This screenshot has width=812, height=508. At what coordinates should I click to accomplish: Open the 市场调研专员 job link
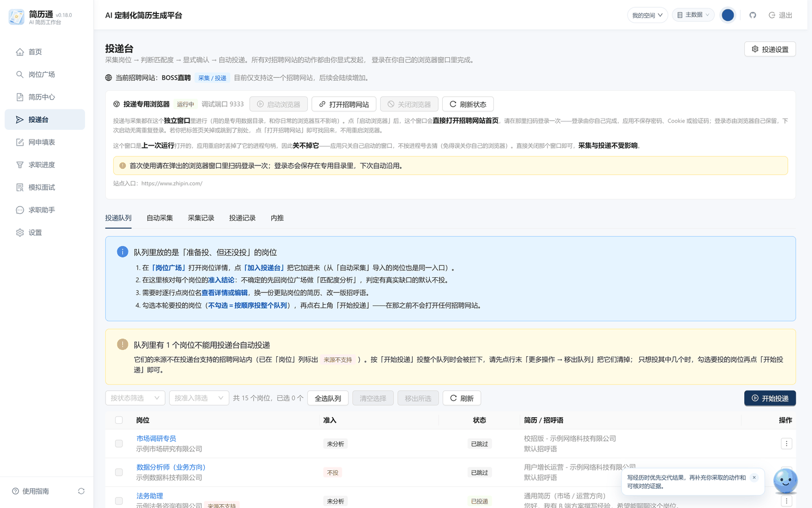click(x=156, y=439)
